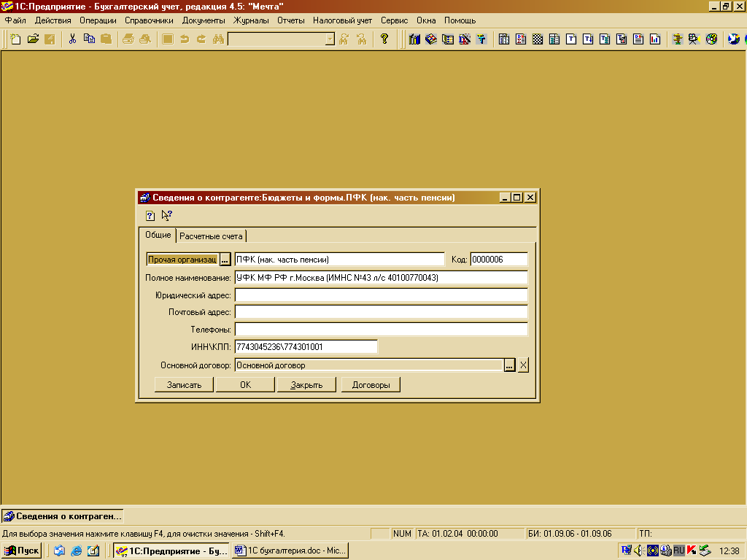
Task: Click the Internet Explorer quick launch icon
Action: coord(76,551)
